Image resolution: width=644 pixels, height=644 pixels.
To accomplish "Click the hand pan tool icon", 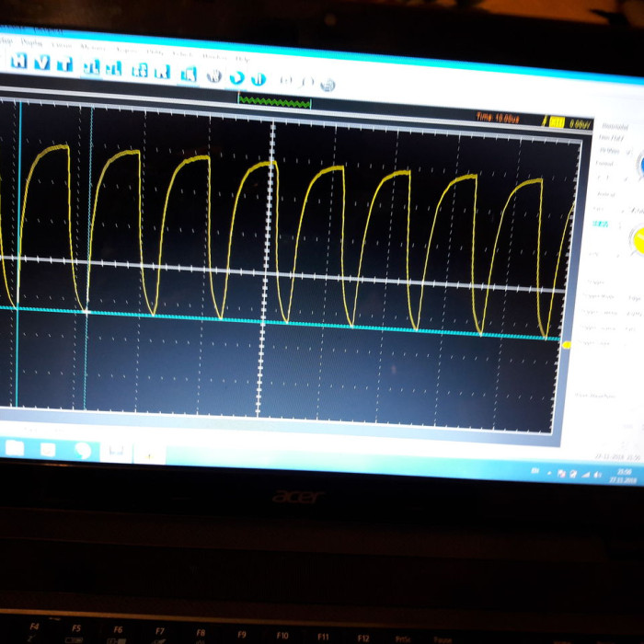I will [x=214, y=76].
